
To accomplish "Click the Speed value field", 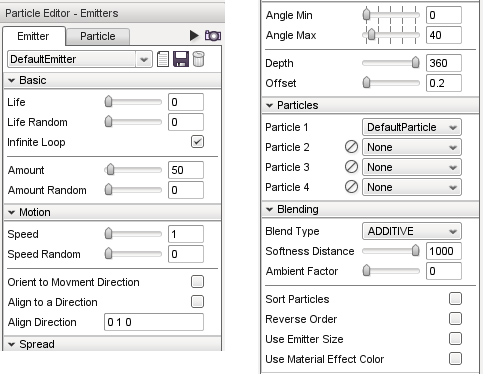I will pos(186,234).
